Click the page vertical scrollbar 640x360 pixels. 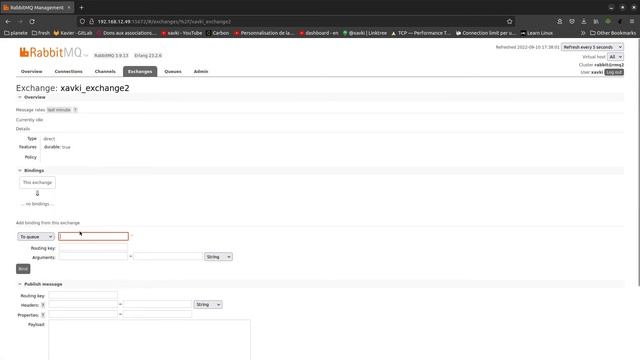pyautogui.click(x=638, y=163)
